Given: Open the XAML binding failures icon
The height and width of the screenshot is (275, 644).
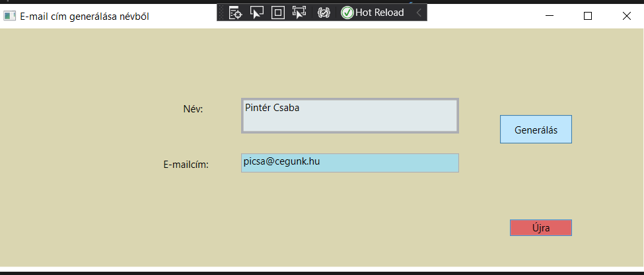Looking at the screenshot, I should tap(324, 12).
